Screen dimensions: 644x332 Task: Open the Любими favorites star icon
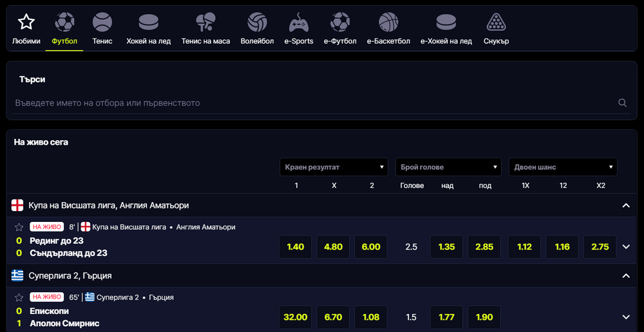point(26,23)
